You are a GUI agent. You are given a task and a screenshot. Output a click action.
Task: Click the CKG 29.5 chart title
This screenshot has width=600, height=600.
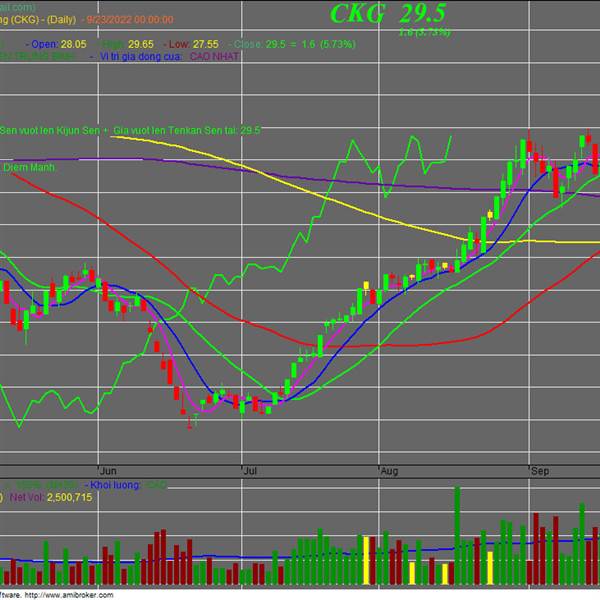click(x=388, y=13)
